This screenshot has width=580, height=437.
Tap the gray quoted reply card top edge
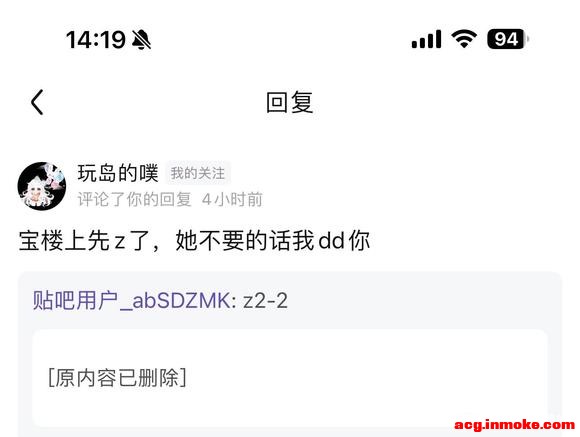pos(290,275)
